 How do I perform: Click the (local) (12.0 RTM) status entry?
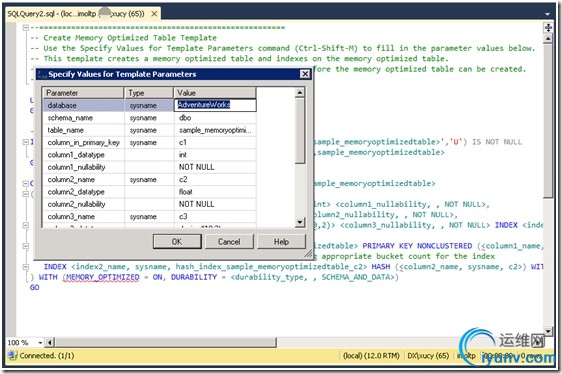371,356
